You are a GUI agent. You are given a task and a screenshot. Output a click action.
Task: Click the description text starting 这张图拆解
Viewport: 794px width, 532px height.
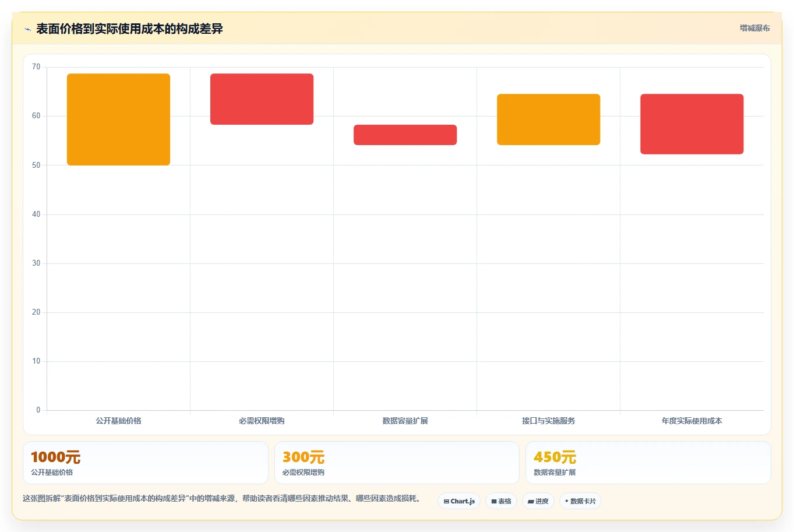223,499
